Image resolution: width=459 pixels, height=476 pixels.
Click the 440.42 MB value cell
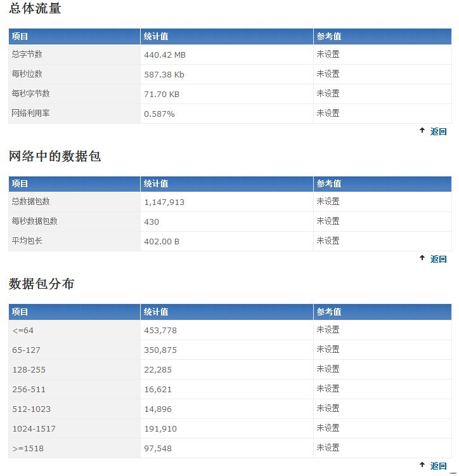click(165, 55)
